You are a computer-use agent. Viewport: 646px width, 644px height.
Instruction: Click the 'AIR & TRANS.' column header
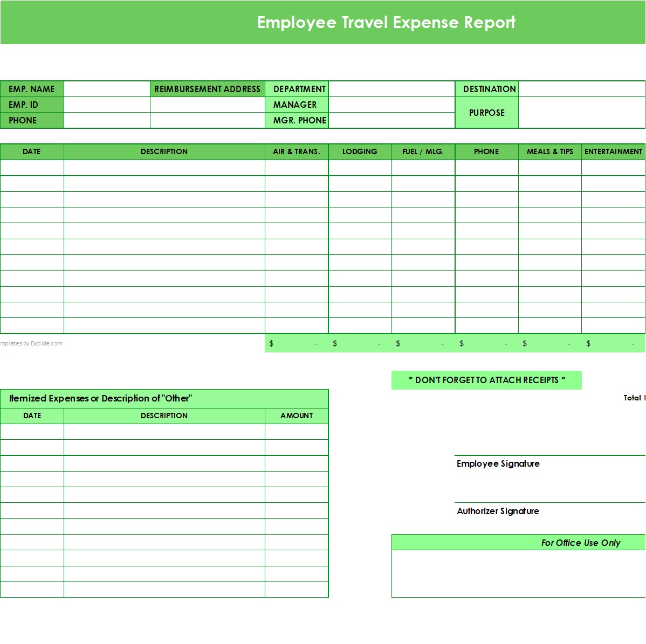[297, 151]
